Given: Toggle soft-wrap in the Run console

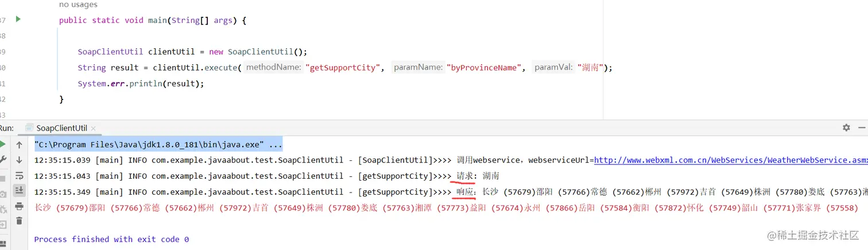Looking at the screenshot, I should point(19,175).
